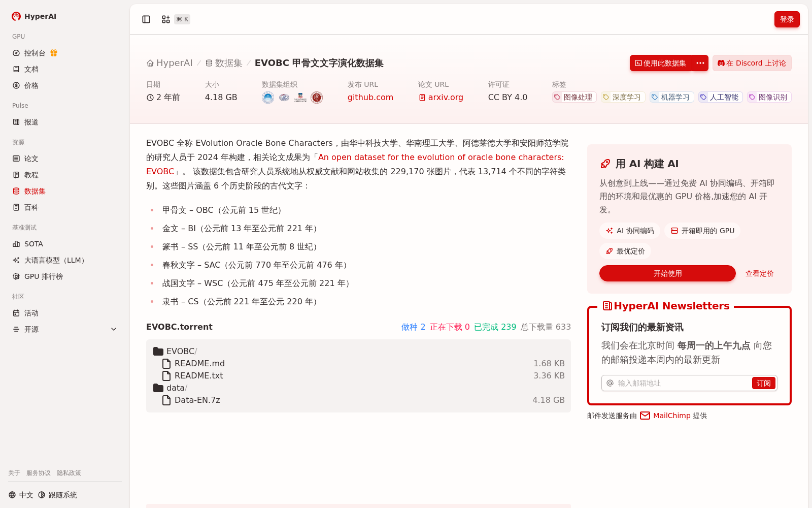Click the 登录 button

point(787,19)
